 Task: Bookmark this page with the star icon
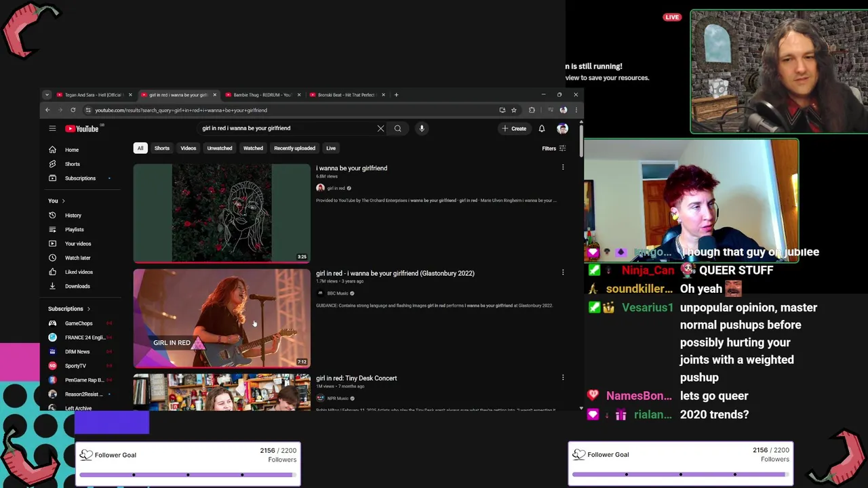tap(514, 110)
